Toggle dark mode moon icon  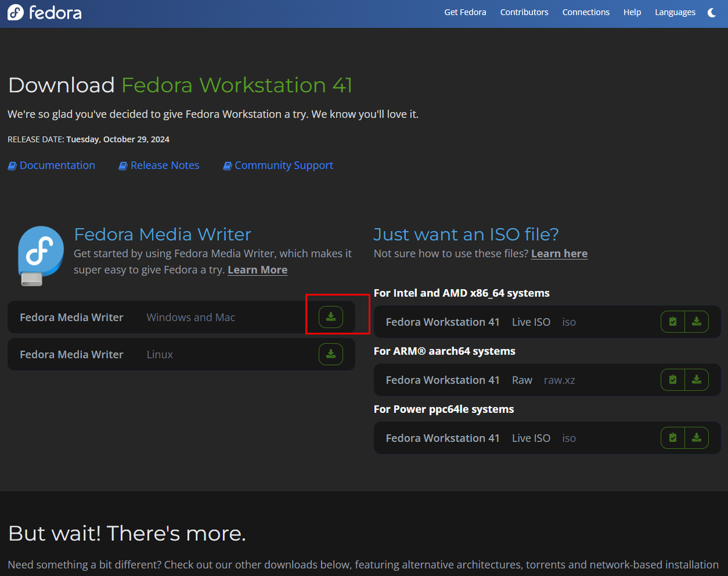(712, 12)
